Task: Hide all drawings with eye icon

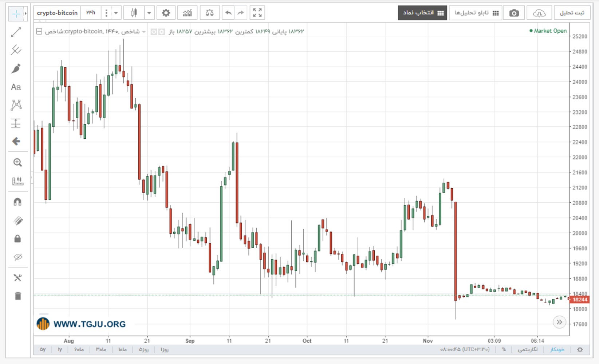Action: [17, 257]
